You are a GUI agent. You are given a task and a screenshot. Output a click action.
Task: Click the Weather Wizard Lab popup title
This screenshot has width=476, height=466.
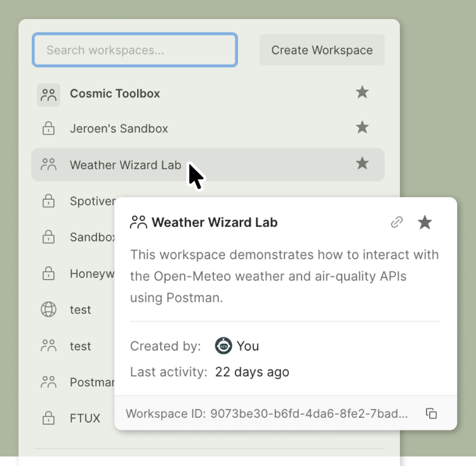214,223
